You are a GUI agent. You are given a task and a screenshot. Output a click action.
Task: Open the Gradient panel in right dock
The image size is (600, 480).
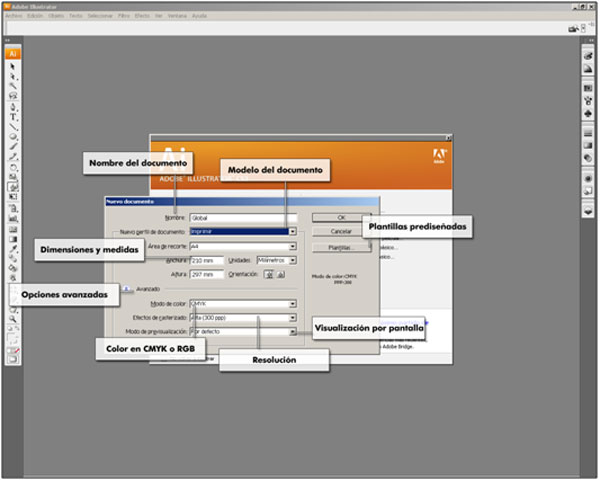588,145
